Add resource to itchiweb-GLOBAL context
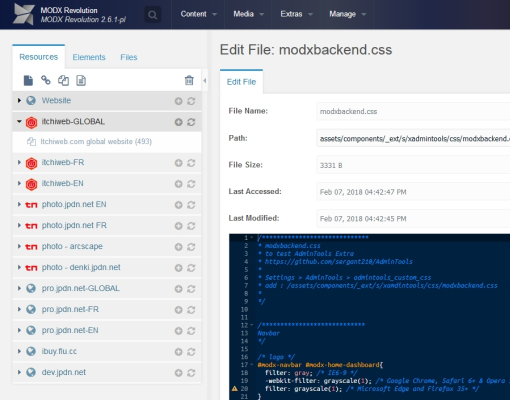 point(179,122)
